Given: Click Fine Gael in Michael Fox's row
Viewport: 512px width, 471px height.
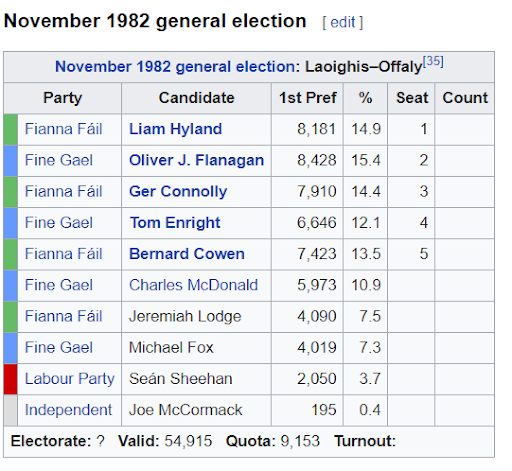Looking at the screenshot, I should (59, 348).
